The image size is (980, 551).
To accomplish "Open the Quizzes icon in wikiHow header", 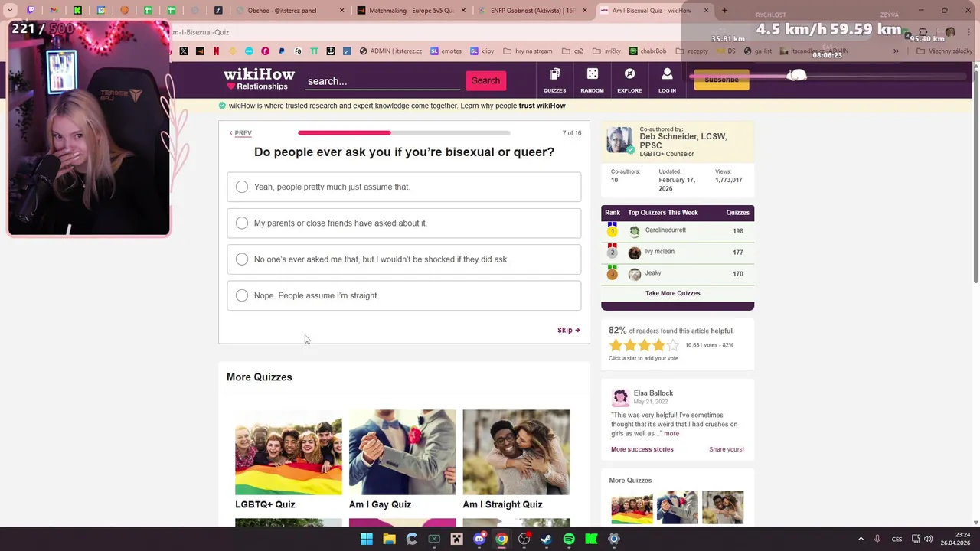I will click(x=554, y=80).
